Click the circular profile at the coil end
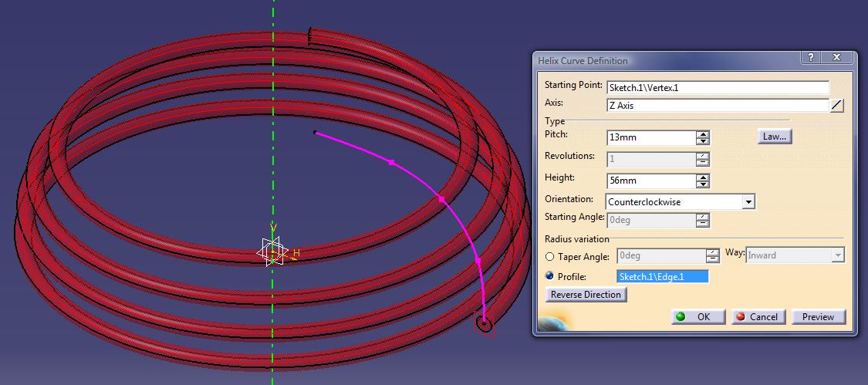Screen dimensions: 868x385 485,325
